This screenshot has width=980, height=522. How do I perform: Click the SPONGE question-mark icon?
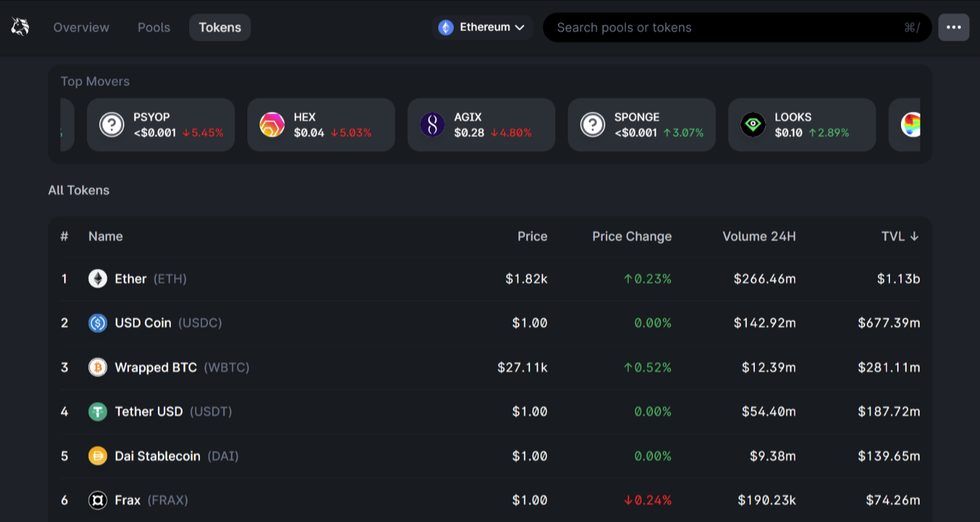593,124
